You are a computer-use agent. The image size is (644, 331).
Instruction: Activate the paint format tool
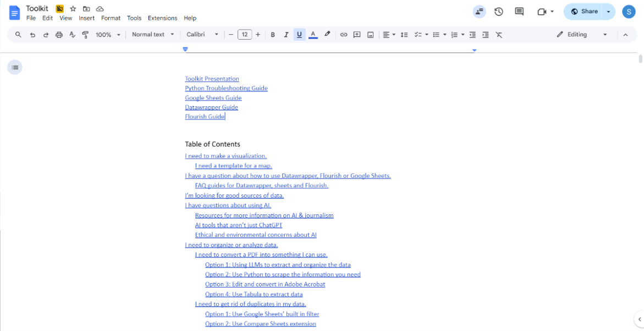pos(85,35)
